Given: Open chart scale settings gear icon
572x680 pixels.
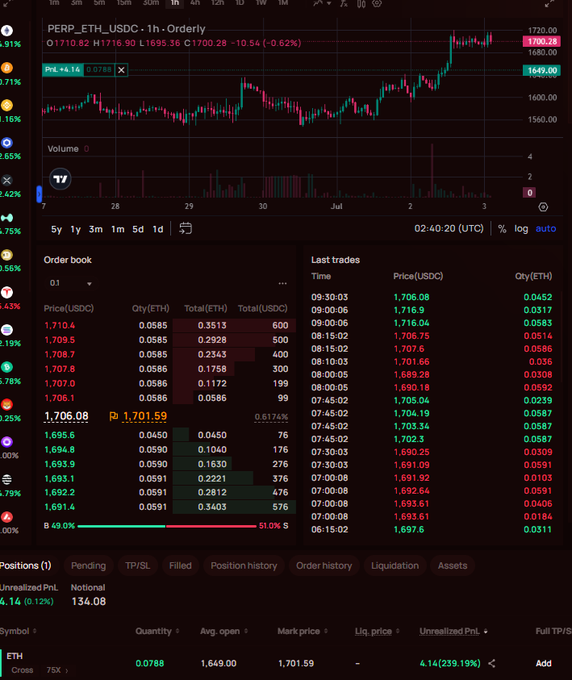Looking at the screenshot, I should click(543, 207).
